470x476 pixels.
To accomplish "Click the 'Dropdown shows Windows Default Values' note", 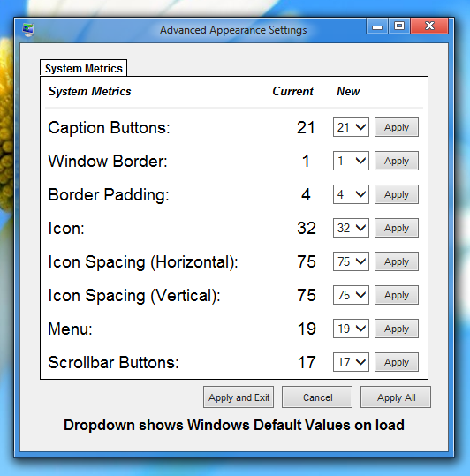I will click(234, 425).
